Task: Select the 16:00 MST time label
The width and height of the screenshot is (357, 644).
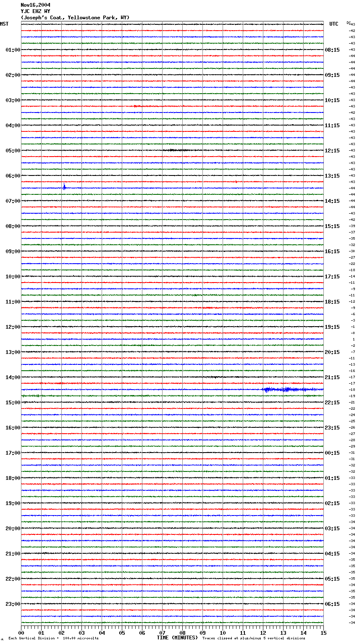Action: point(13,428)
